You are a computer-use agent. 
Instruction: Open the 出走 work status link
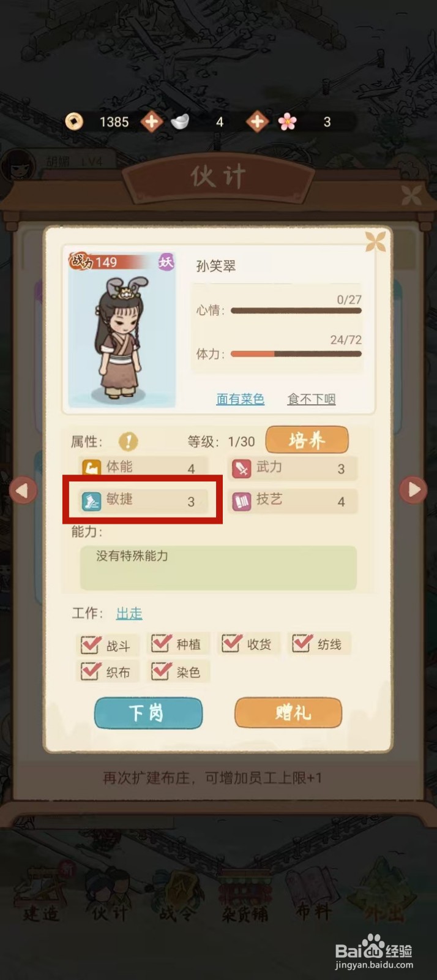[x=129, y=613]
